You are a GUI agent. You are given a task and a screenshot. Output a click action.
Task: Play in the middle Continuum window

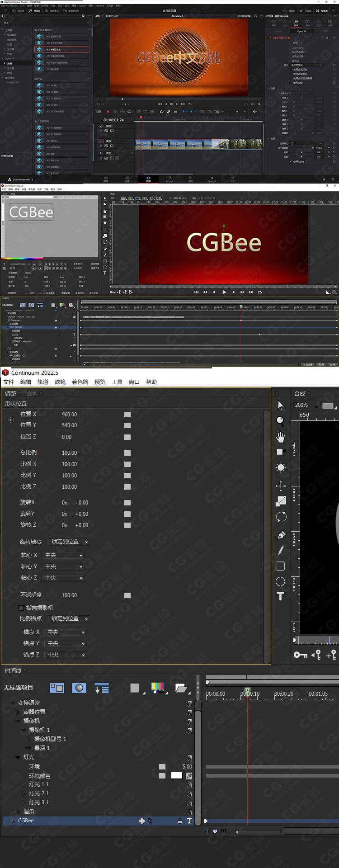224,292
